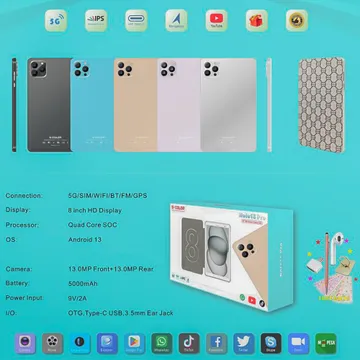Click the green WhatsApp icon on the box

(242, 297)
